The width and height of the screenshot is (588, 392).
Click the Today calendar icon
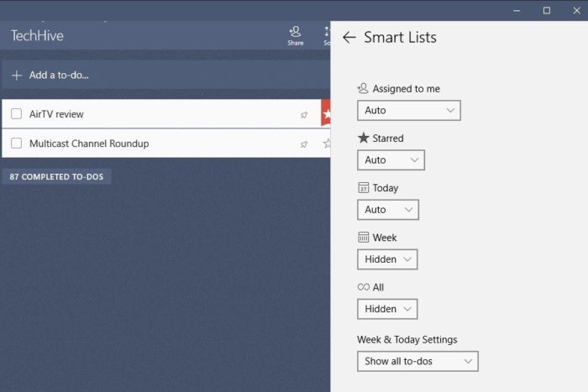[364, 187]
